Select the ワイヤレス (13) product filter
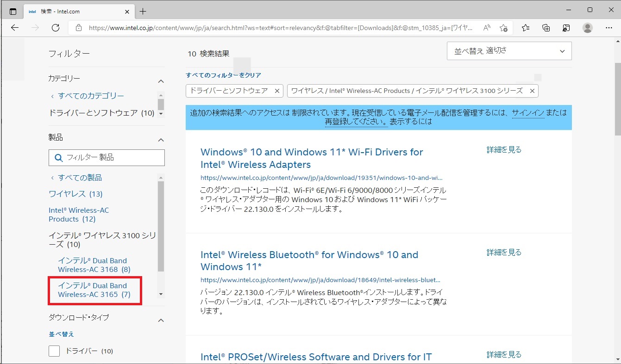The height and width of the screenshot is (364, 621). [75, 193]
